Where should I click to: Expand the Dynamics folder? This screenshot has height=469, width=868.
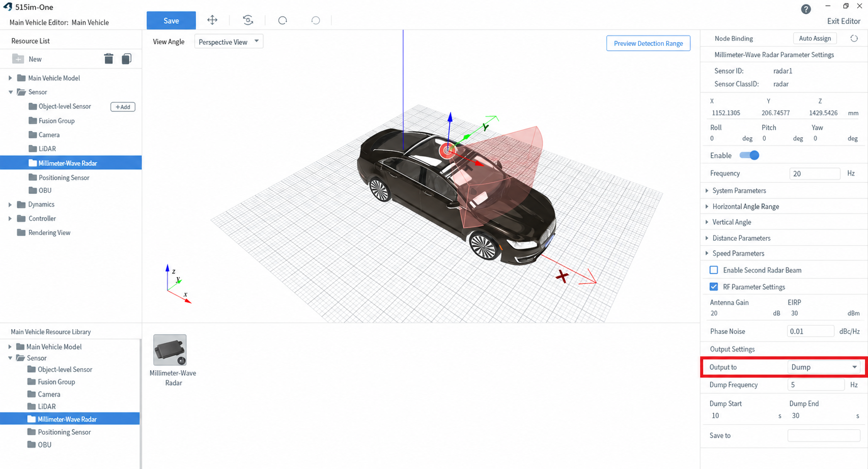click(x=10, y=204)
